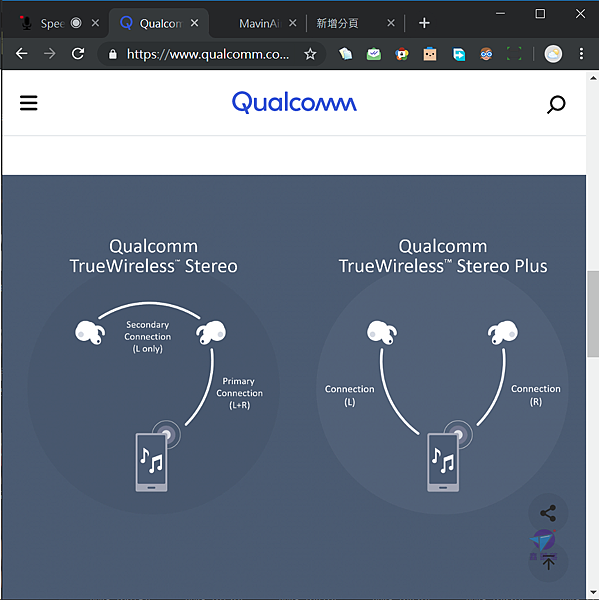
Task: Click the browser forward arrow
Action: click(49, 54)
